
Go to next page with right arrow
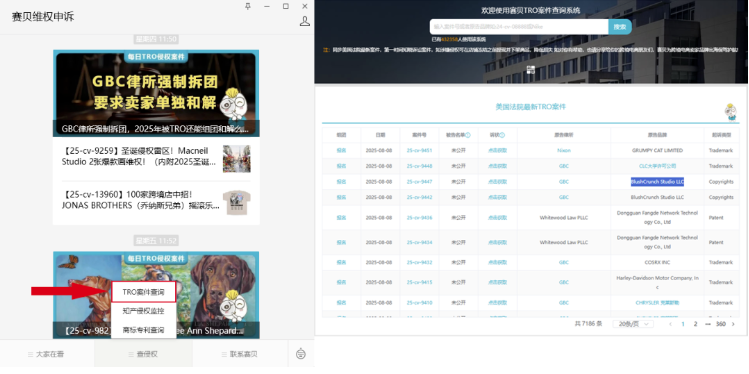[733, 324]
